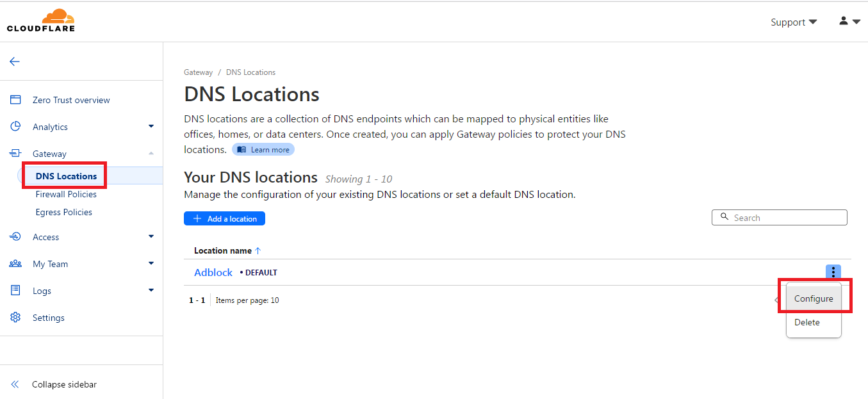This screenshot has width=868, height=399.
Task: Click the Showing 1 - 10 text
Action: tap(359, 179)
